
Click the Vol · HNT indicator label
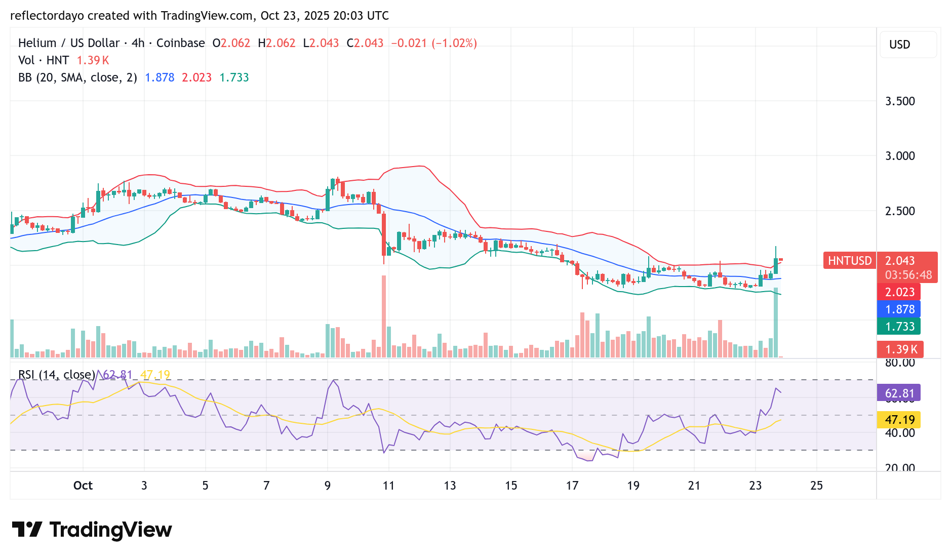click(x=44, y=60)
